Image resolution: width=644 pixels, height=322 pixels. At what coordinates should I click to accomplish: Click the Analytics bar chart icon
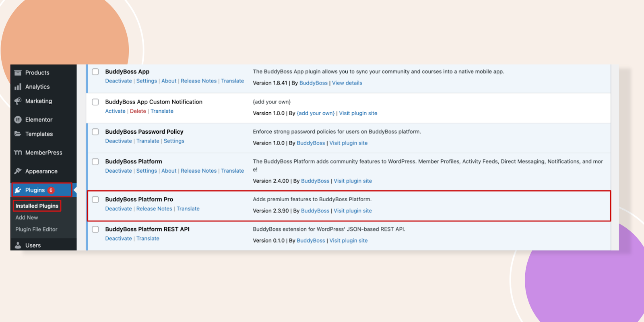click(x=18, y=87)
